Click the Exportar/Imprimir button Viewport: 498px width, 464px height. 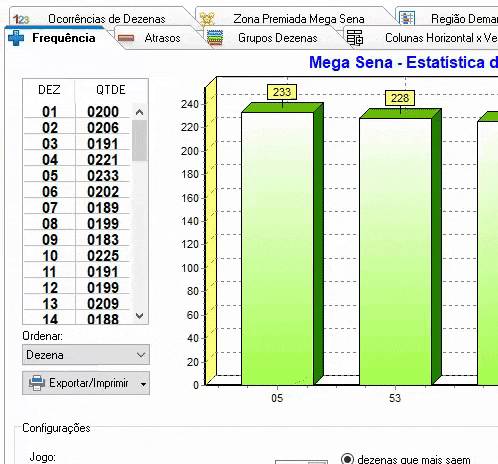coord(86,383)
